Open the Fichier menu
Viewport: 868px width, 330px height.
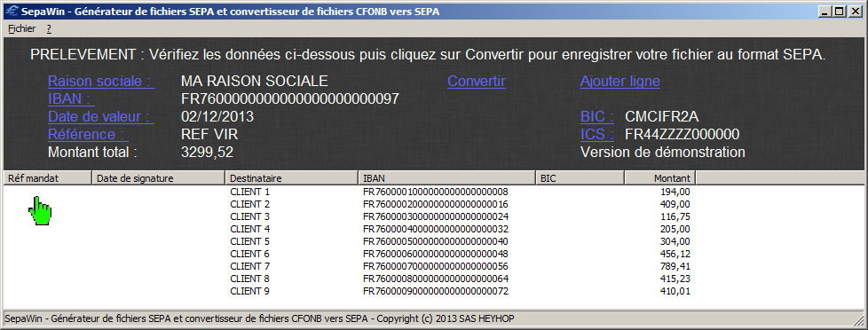21,28
